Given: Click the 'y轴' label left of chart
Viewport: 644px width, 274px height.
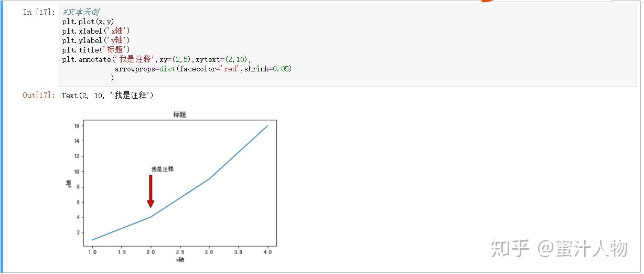Looking at the screenshot, I should click(x=68, y=183).
